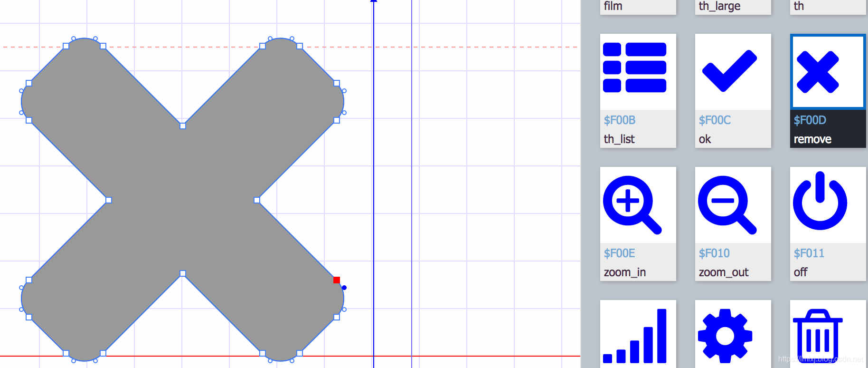Click the zoom_in name label
The height and width of the screenshot is (368, 868).
tap(625, 272)
